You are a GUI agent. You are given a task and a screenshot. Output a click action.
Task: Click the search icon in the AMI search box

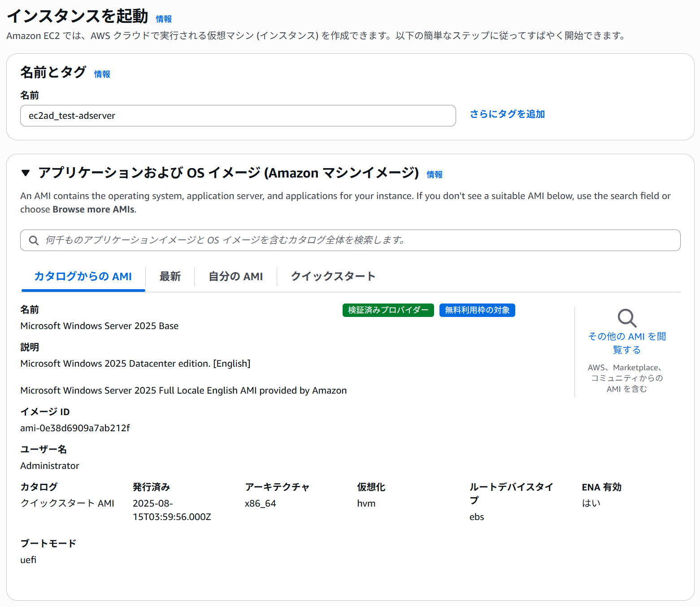tap(34, 240)
